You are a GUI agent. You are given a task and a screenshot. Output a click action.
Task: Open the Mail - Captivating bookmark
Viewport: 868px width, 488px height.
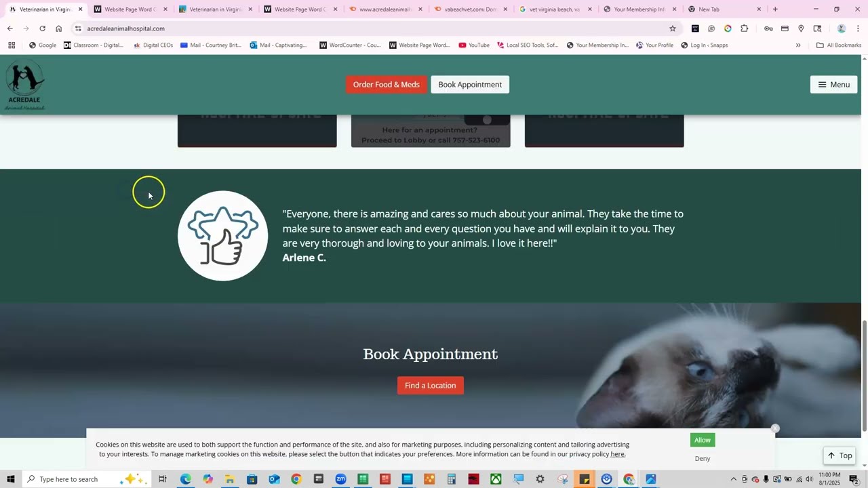click(x=279, y=45)
